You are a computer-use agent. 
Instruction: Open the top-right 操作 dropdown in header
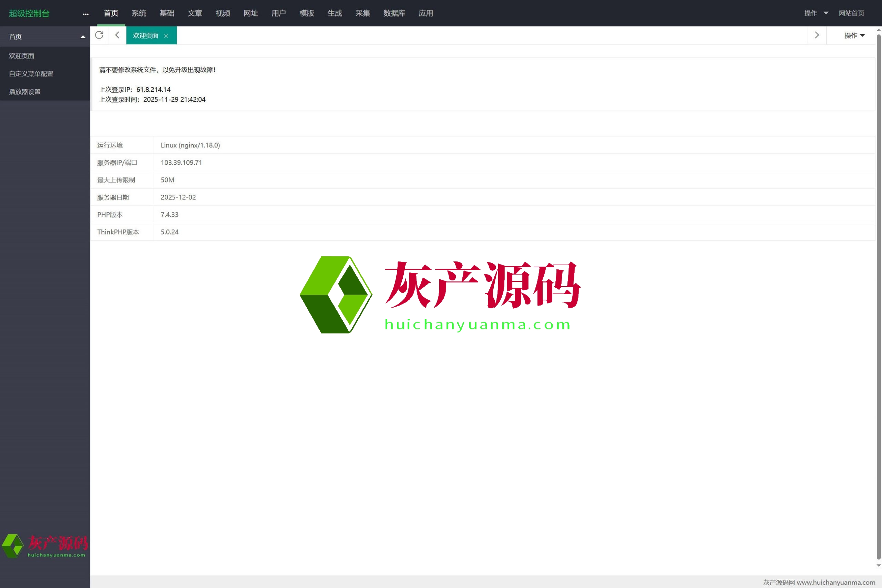[816, 13]
